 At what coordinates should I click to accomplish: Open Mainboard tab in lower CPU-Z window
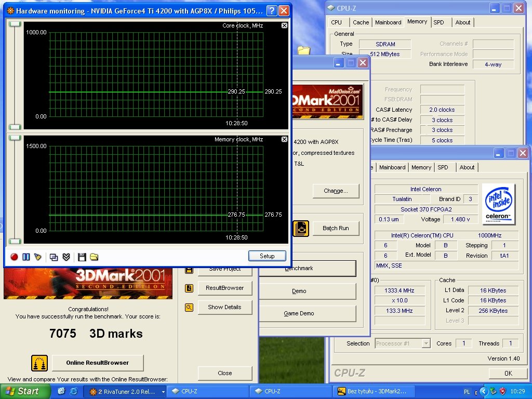[x=392, y=167]
